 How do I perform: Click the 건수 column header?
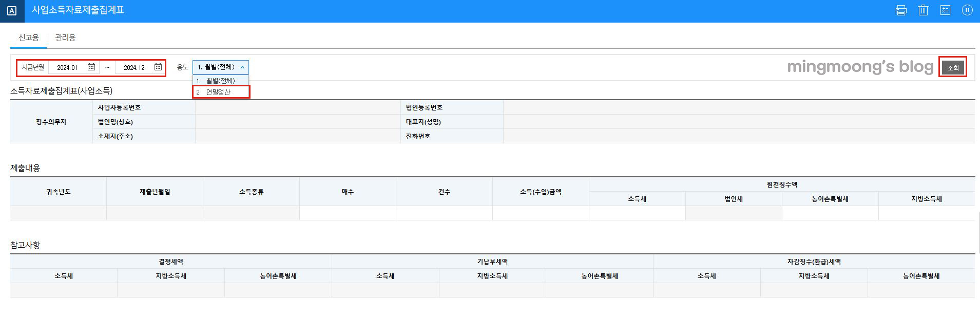pos(444,192)
